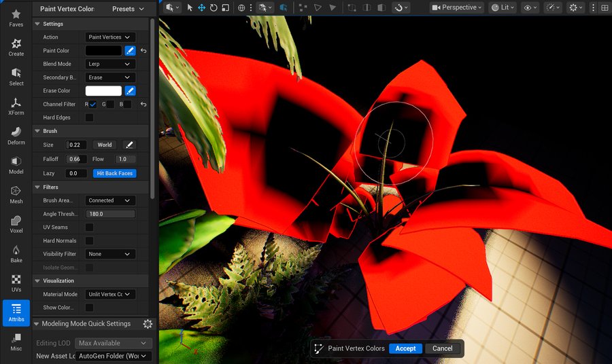Select the rotate transform tool in toolbar
The height and width of the screenshot is (364, 612).
214,7
